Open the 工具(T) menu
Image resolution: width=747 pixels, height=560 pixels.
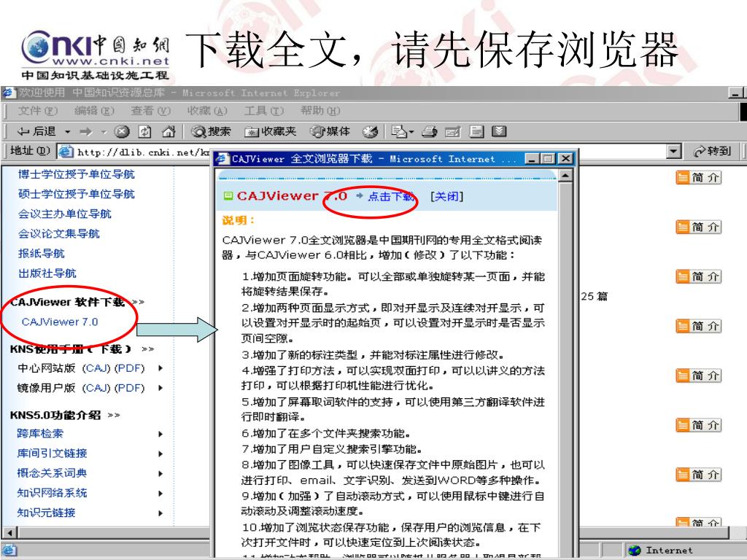264,111
